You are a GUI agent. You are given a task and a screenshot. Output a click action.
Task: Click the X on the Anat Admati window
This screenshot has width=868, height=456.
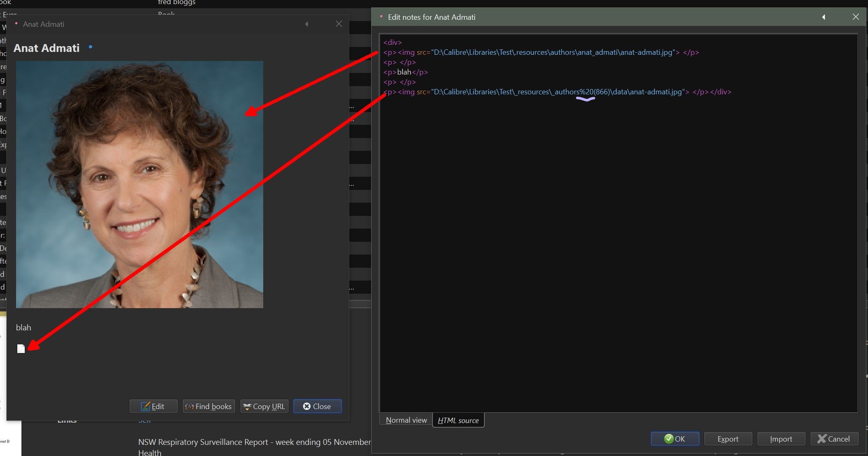click(x=339, y=24)
